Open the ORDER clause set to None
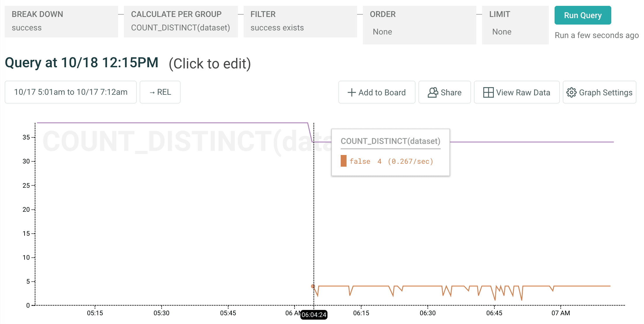This screenshot has height=324, width=644. pos(419,25)
